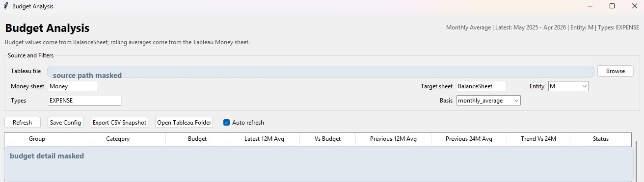Sort by Trend Vs 24M column
Image resolution: width=644 pixels, height=182 pixels.
(x=538, y=139)
